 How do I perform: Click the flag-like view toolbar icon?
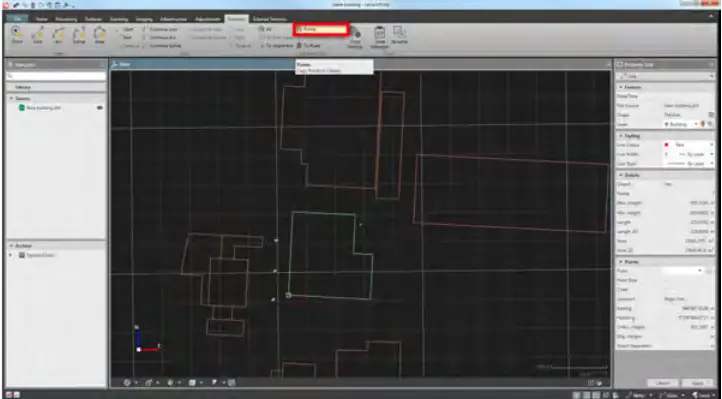(x=214, y=382)
